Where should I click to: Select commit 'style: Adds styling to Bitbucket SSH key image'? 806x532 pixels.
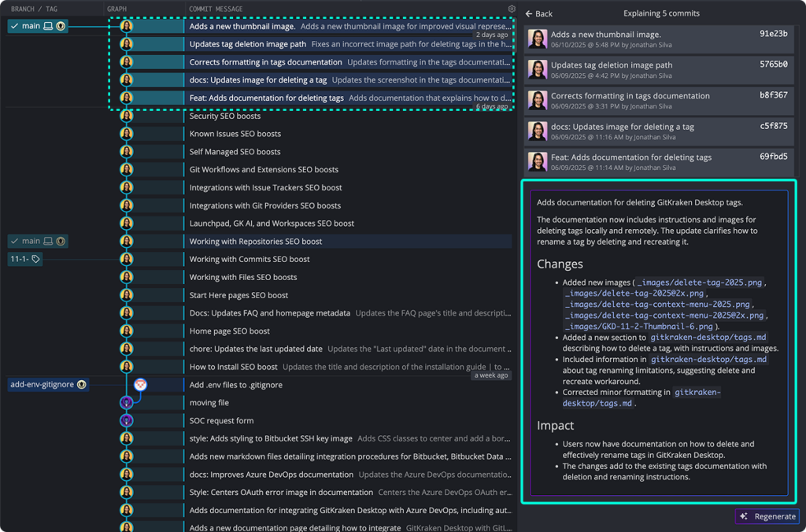349,438
